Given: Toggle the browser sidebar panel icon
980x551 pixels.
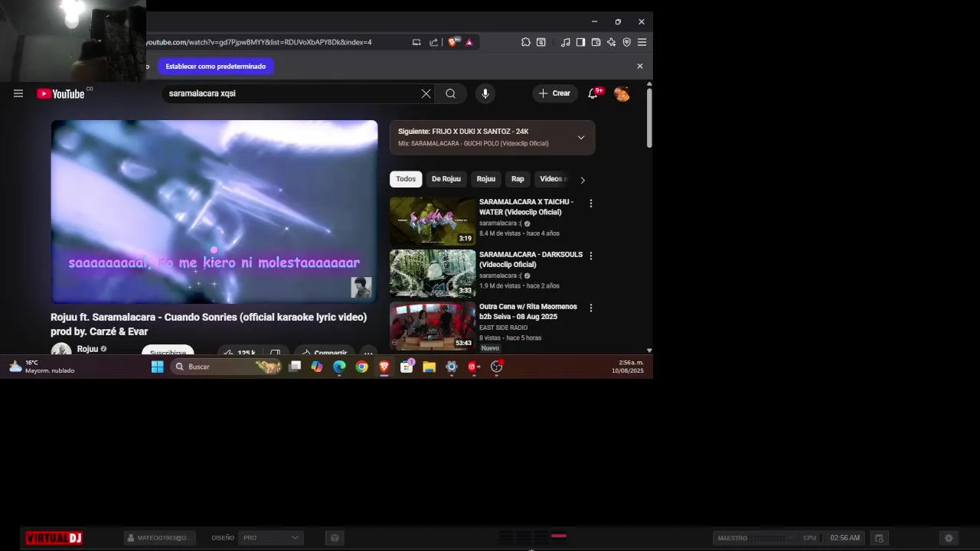Looking at the screenshot, I should [x=580, y=42].
